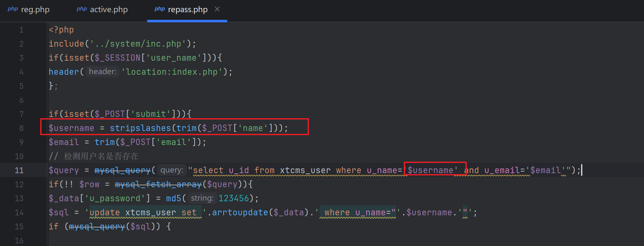Select the repass.php tab

(x=188, y=10)
